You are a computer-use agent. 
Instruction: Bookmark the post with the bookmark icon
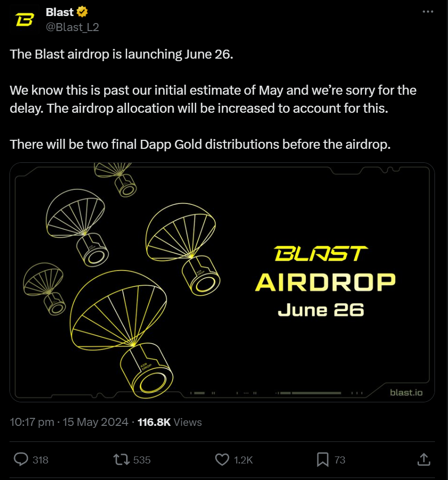[x=323, y=459]
